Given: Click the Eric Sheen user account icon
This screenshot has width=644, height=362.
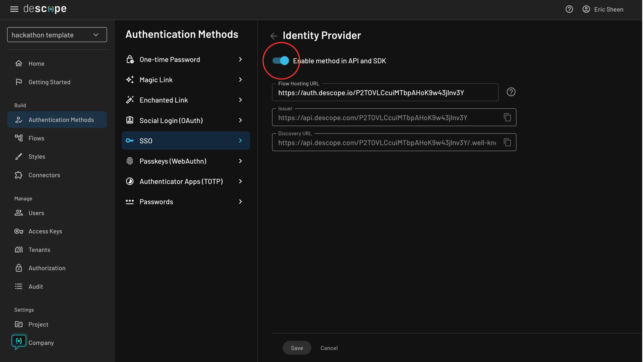Looking at the screenshot, I should pyautogui.click(x=586, y=9).
